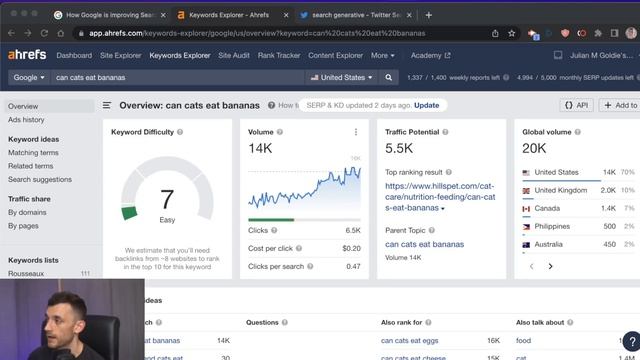Open Keyword Difficulty help tooltip icon

[x=180, y=132]
